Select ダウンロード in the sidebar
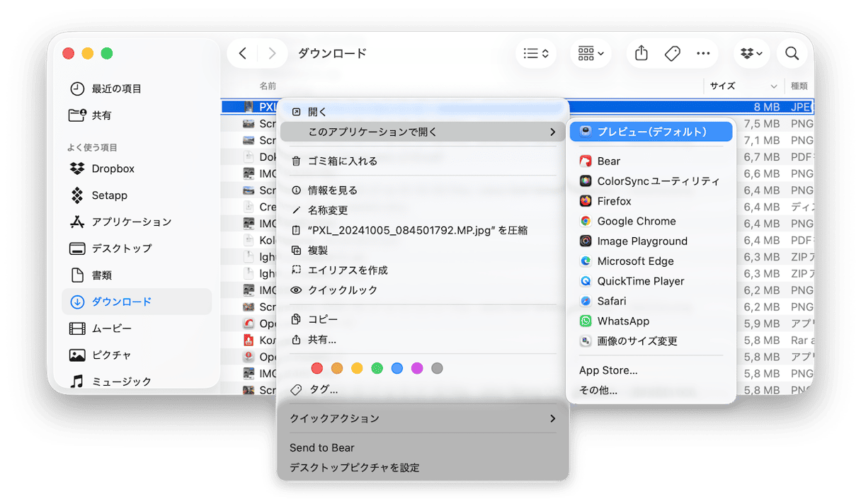Image resolution: width=861 pixels, height=504 pixels. coord(137,302)
